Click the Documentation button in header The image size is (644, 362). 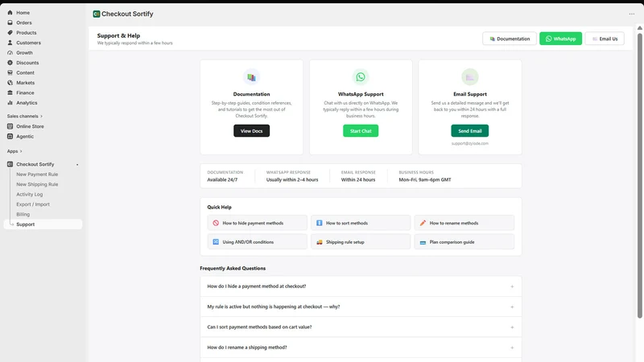(x=510, y=39)
